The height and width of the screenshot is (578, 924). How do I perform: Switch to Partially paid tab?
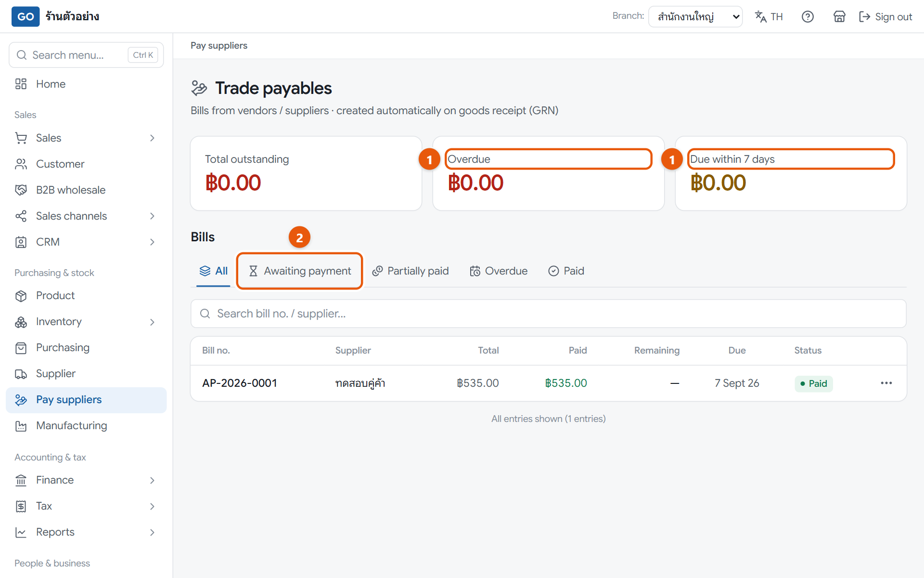point(411,271)
